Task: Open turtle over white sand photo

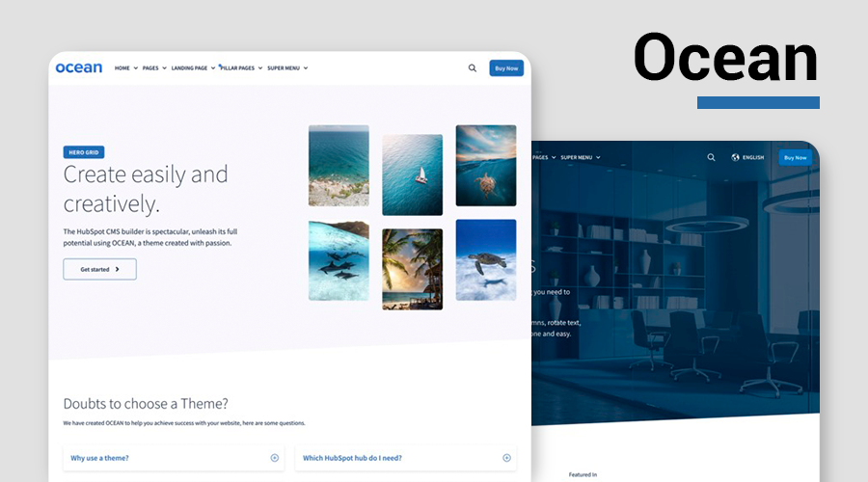Action: tap(486, 260)
